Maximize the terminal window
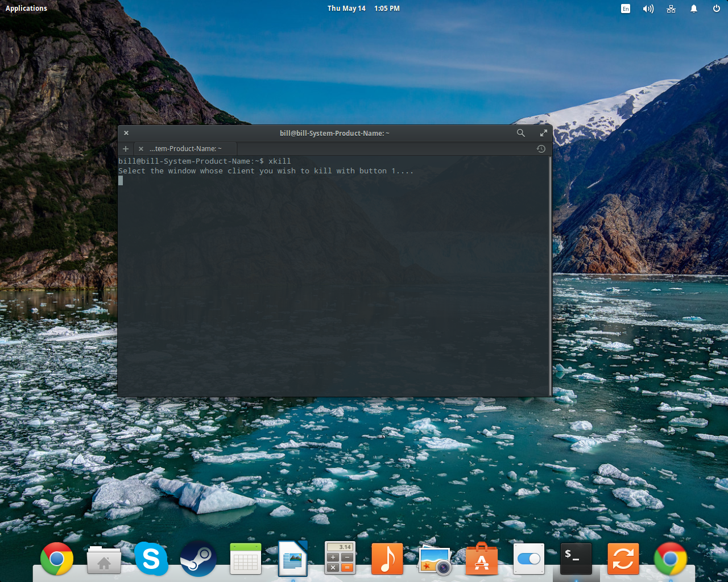 click(544, 132)
